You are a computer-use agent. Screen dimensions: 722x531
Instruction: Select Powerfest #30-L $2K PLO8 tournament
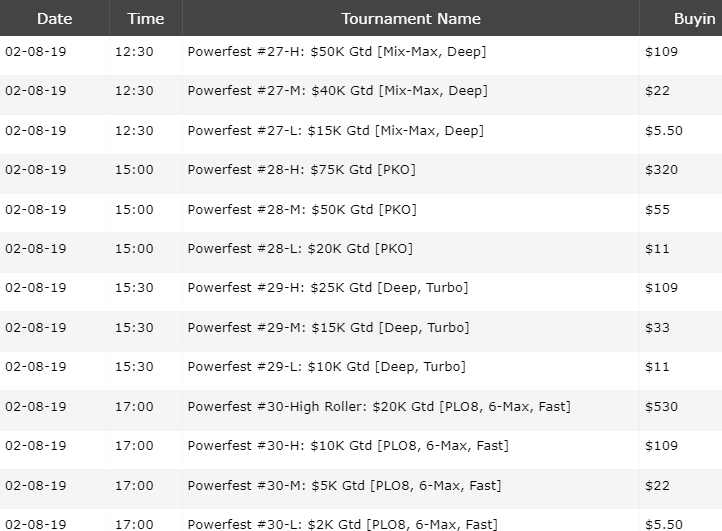point(343,524)
